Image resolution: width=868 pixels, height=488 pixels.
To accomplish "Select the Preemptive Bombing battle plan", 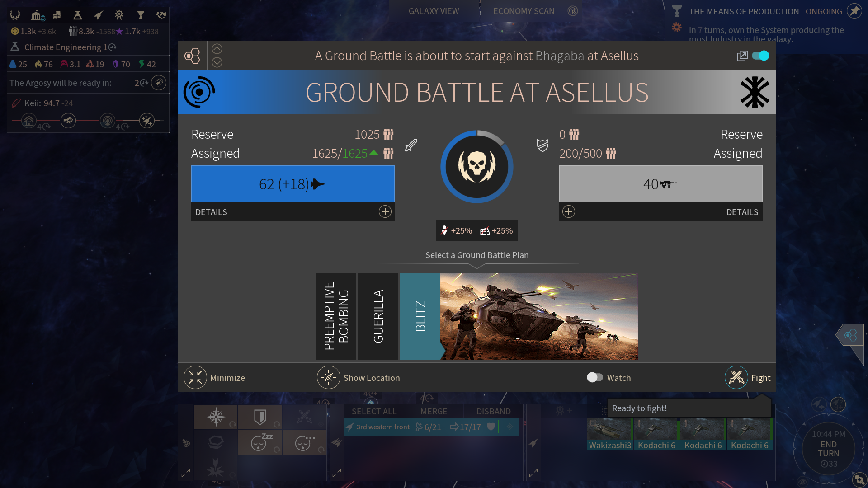I will tap(336, 316).
